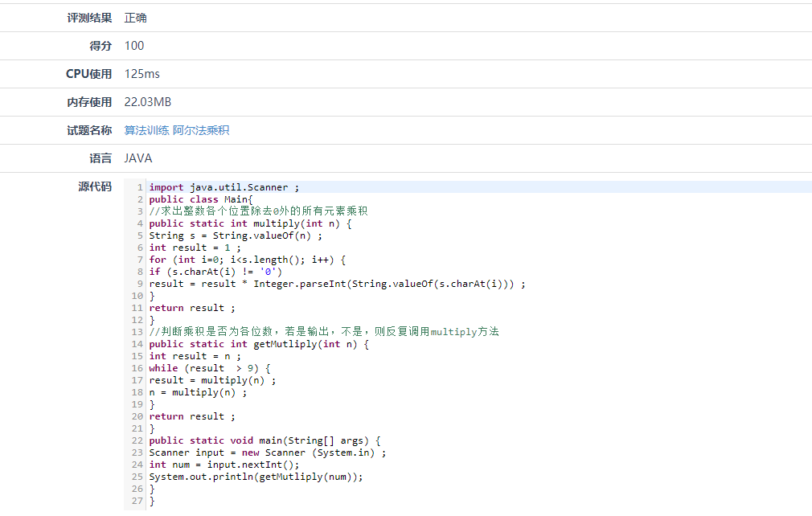Click the if (s.charAt(i) != '0') line
Image resolution: width=812 pixels, height=516 pixels.
pyautogui.click(x=215, y=272)
